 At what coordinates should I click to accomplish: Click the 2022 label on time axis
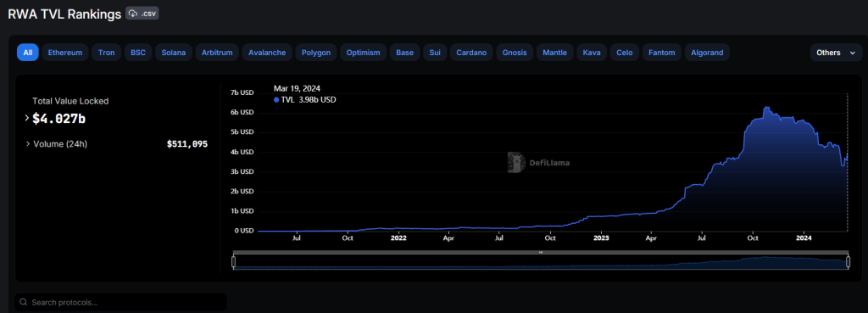tap(398, 238)
